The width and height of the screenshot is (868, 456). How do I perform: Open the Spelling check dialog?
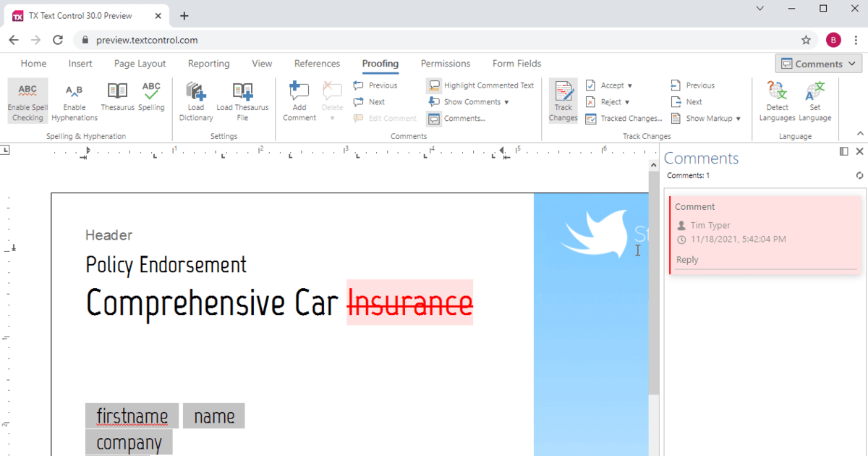[x=151, y=97]
